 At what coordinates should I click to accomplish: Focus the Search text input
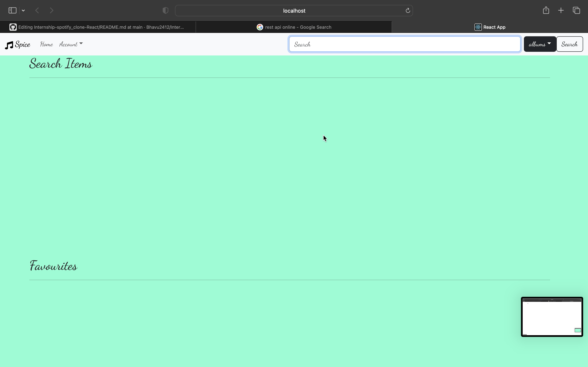coord(404,44)
